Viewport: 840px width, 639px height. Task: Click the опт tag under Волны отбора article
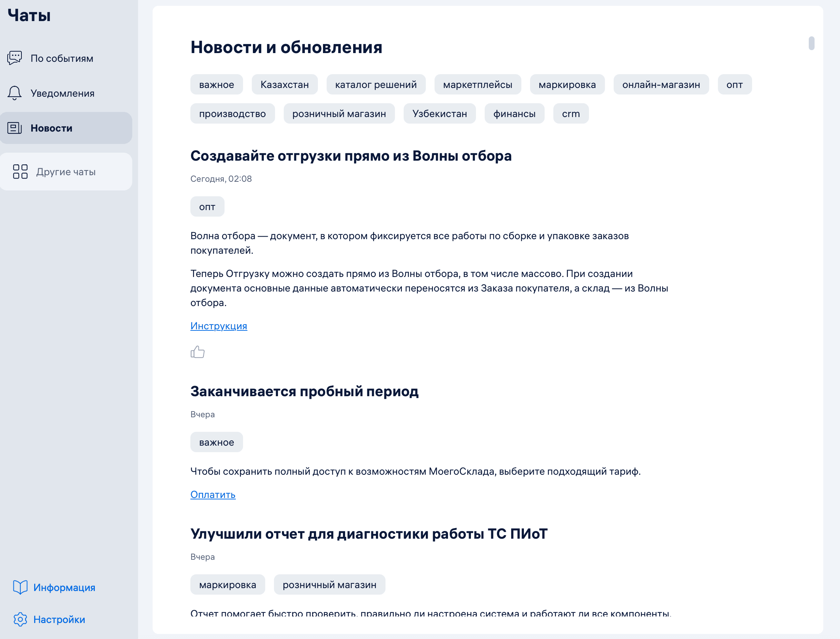(207, 206)
